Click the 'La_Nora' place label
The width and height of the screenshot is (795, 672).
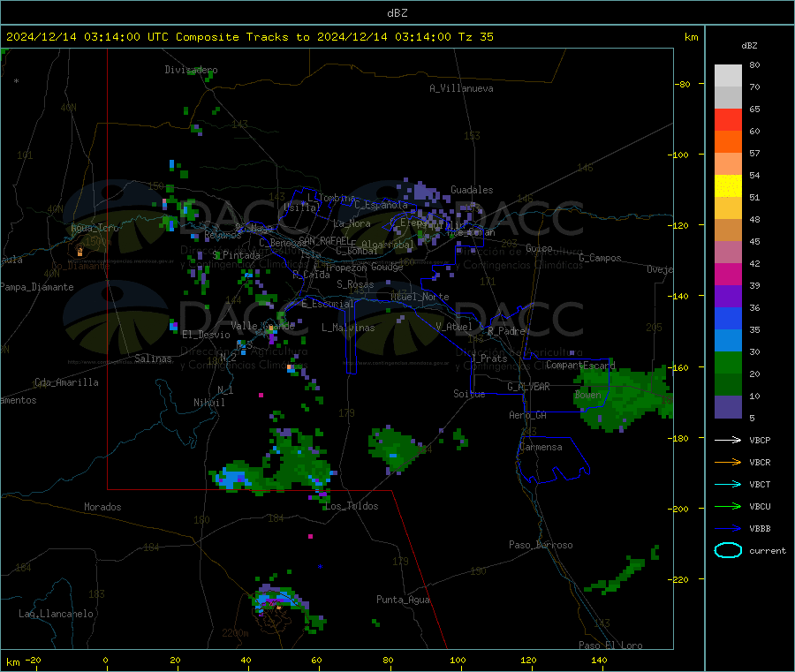[x=352, y=223]
